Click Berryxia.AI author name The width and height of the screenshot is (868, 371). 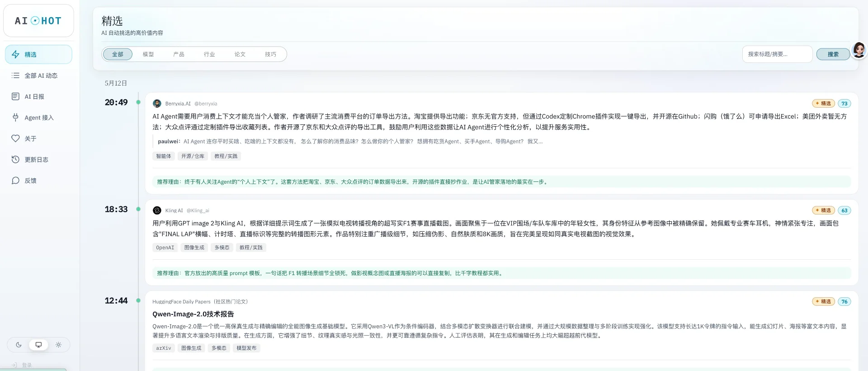tap(178, 104)
